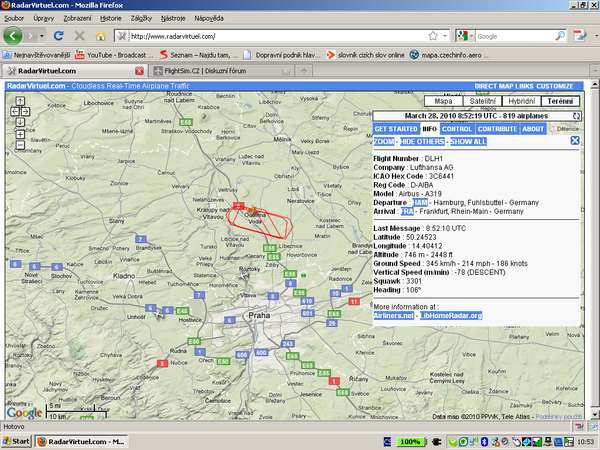
Task: Click the ZOOM link
Action: pos(384,142)
